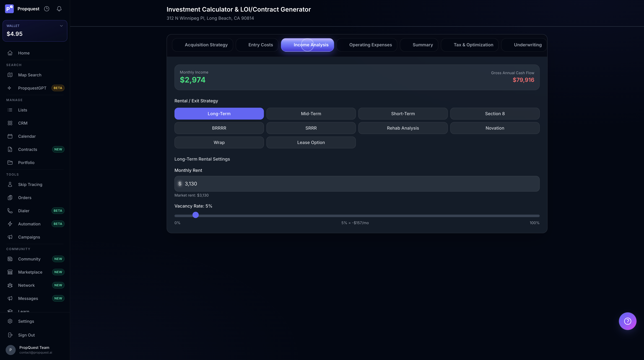Select the Rehab Analysis strategy
The width and height of the screenshot is (644, 360).
(x=403, y=128)
